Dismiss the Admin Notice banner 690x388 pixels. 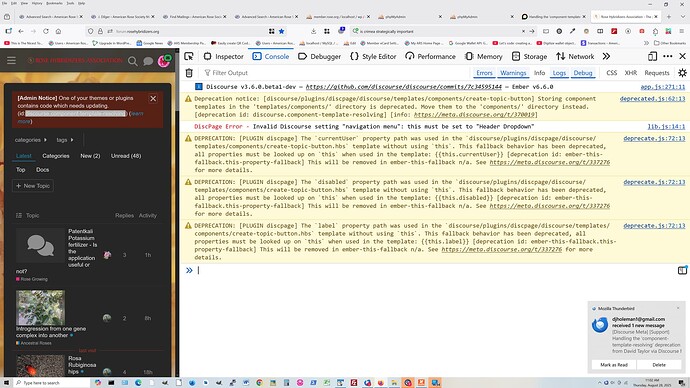pyautogui.click(x=153, y=99)
